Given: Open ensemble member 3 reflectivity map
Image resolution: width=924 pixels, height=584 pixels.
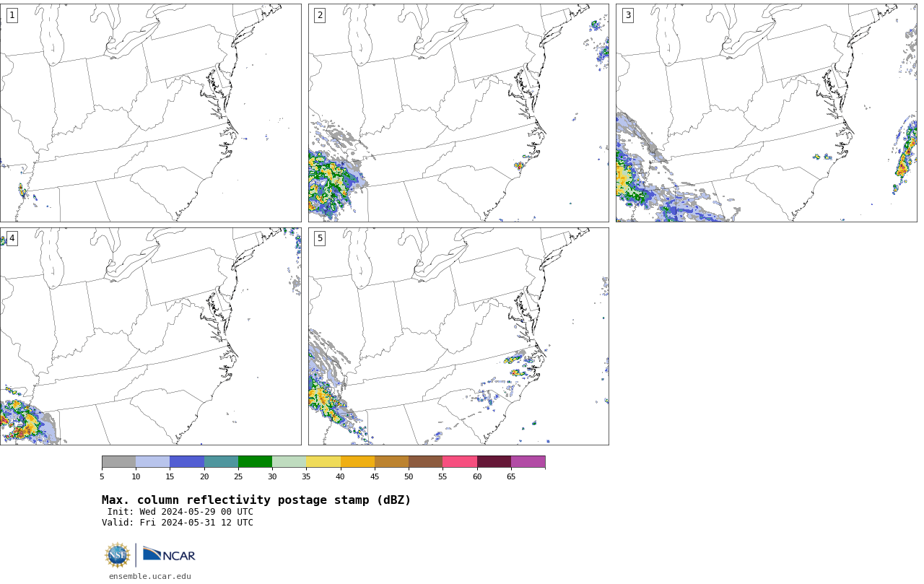Looking at the screenshot, I should [x=766, y=113].
